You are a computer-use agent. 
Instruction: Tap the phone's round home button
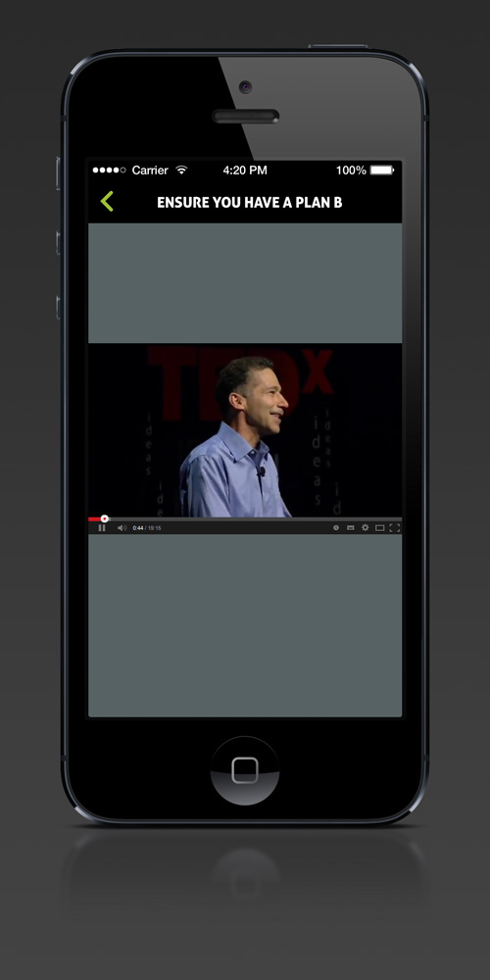point(245,770)
